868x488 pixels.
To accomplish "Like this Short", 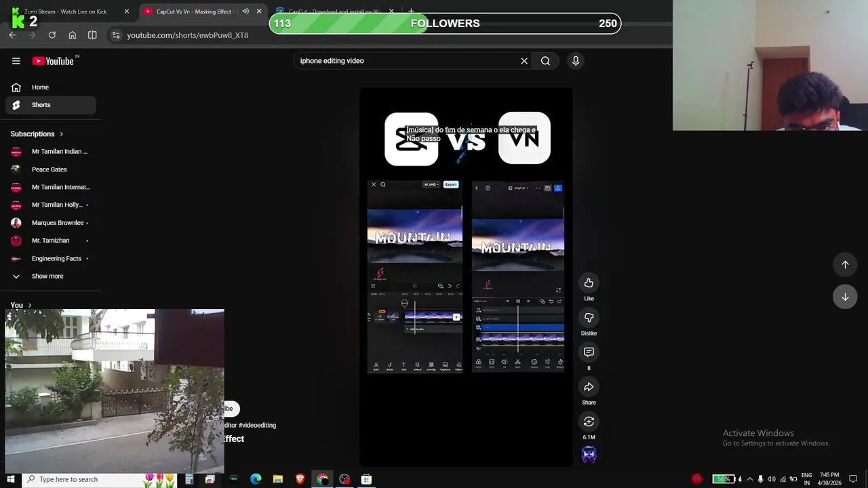I will click(589, 283).
